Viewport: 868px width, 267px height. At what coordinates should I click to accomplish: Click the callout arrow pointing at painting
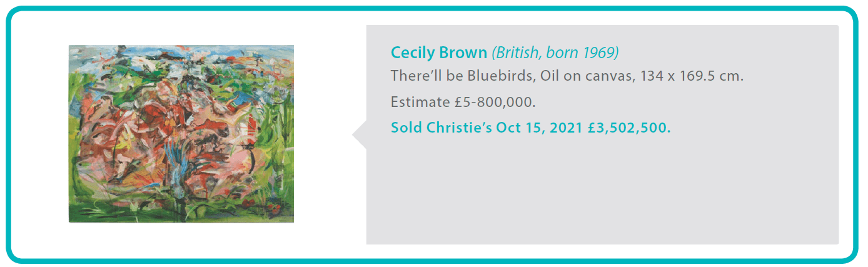click(360, 134)
